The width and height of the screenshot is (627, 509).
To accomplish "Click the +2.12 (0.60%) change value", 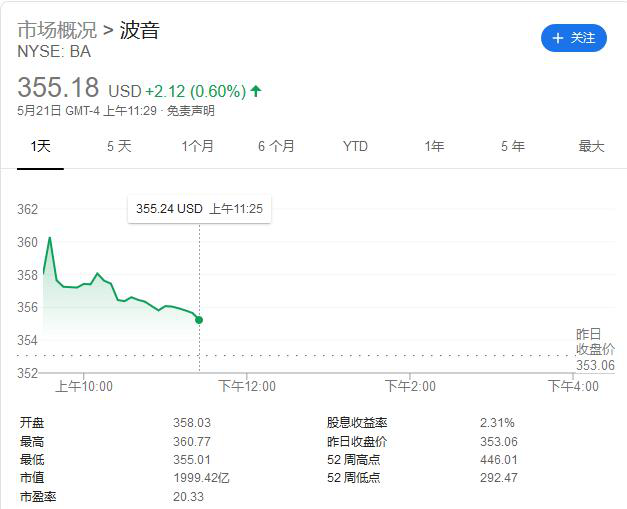I will point(196,92).
